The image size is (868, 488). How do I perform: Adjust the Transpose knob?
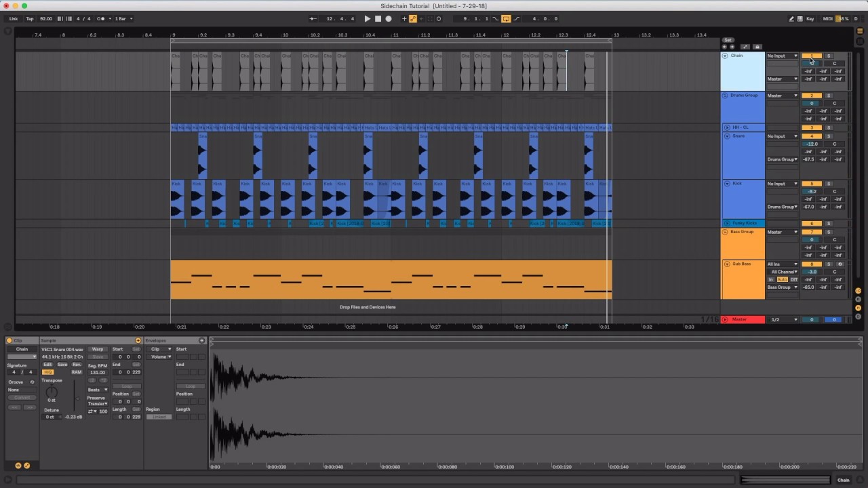(x=52, y=392)
